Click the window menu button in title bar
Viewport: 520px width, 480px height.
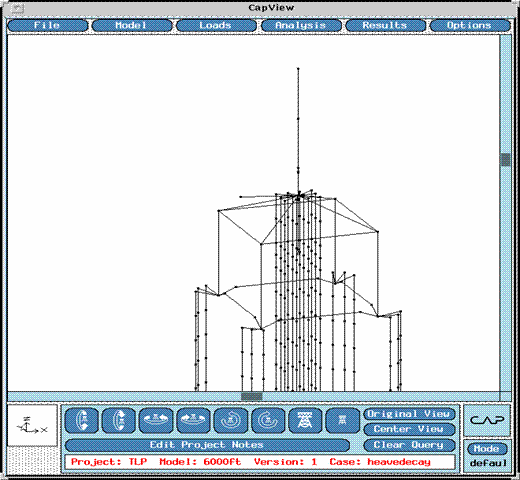(x=18, y=8)
